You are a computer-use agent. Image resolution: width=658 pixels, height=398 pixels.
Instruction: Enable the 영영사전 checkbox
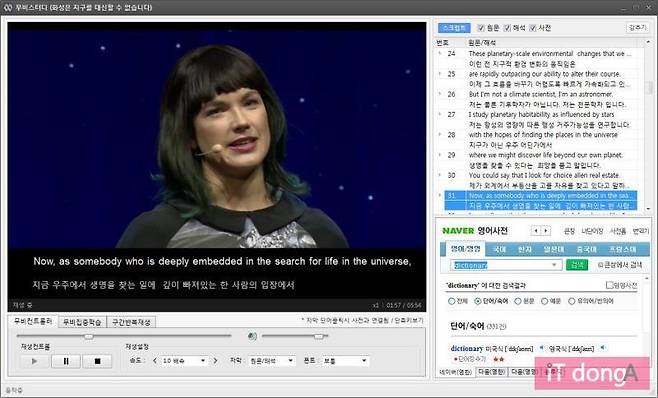coord(609,285)
